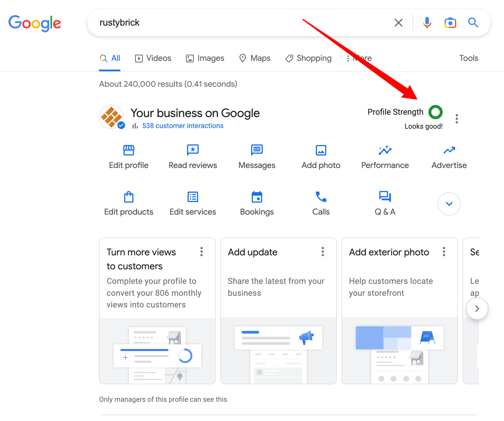The width and height of the screenshot is (504, 421).
Task: Click the Add photo icon
Action: coord(321,150)
